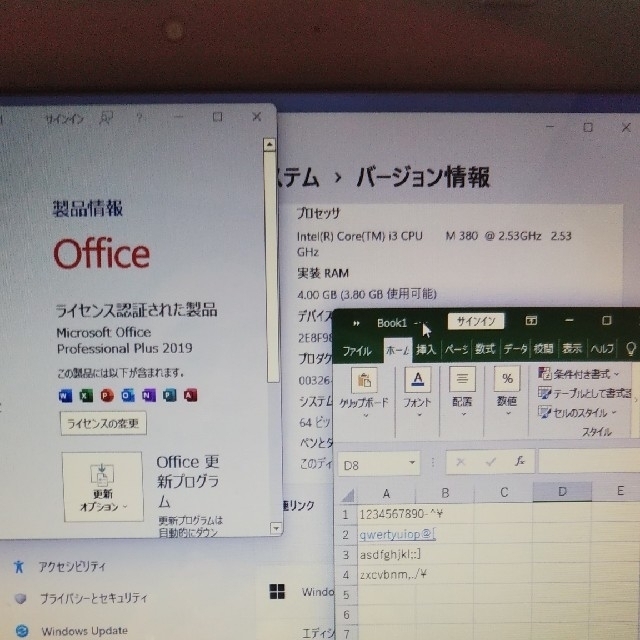
Task: Select row 5 header in Excel
Action: pos(346,595)
